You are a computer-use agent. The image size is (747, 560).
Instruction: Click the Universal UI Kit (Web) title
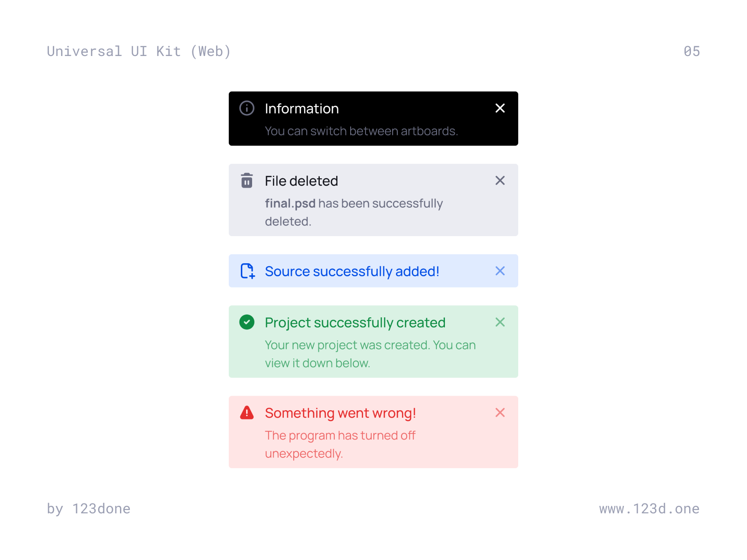(x=139, y=51)
